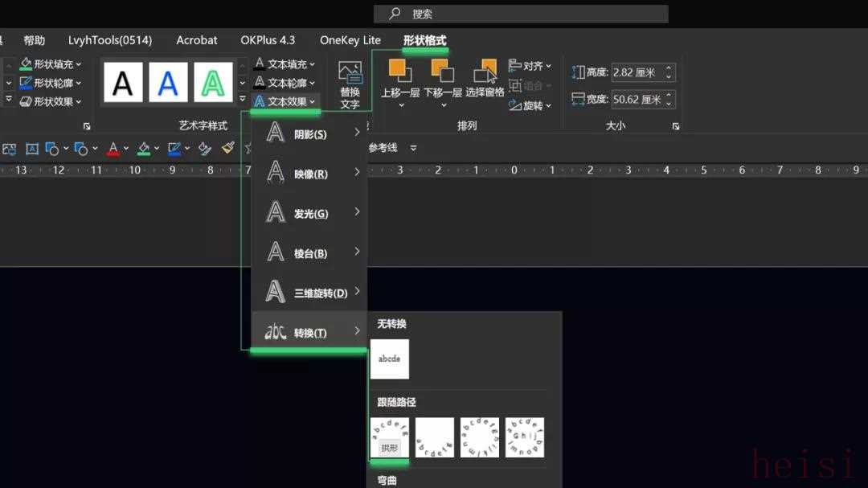This screenshot has height=488, width=868.
Task: Click the 替换文字 (Alt Text) icon
Action: tap(350, 84)
